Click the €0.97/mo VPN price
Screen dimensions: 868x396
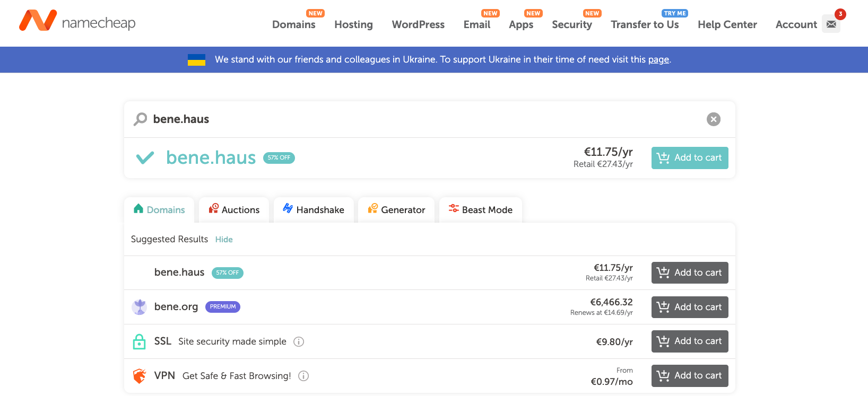click(x=612, y=382)
